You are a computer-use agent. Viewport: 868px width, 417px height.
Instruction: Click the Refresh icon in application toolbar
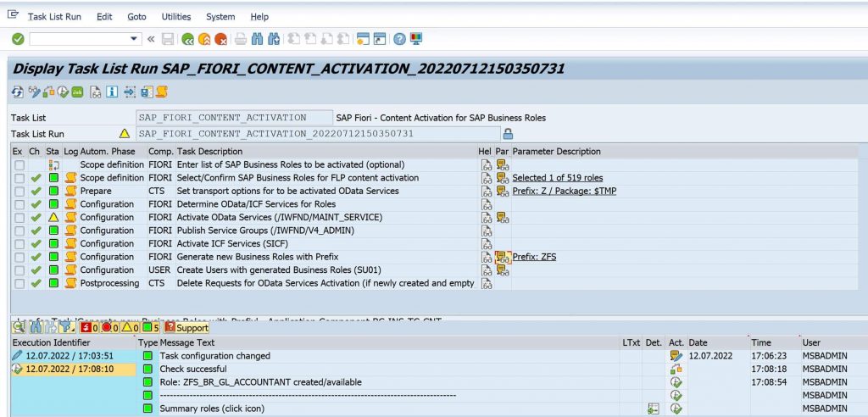[x=18, y=92]
